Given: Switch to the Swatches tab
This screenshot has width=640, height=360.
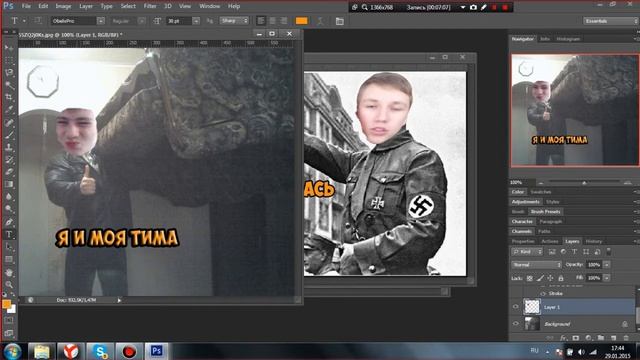Looking at the screenshot, I should [x=540, y=192].
